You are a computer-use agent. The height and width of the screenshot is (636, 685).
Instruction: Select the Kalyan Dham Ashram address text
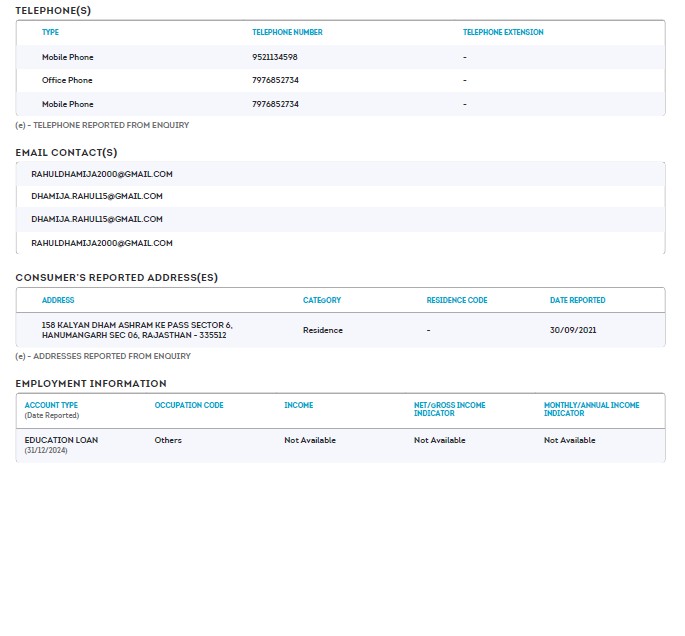pos(137,330)
